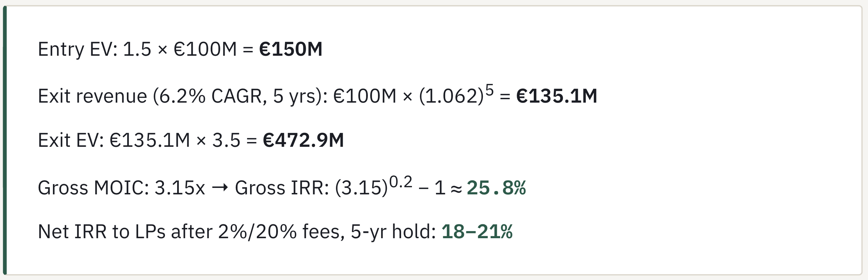Click the bold €135.1M exit revenue result
The width and height of the screenshot is (868, 280).
click(556, 96)
